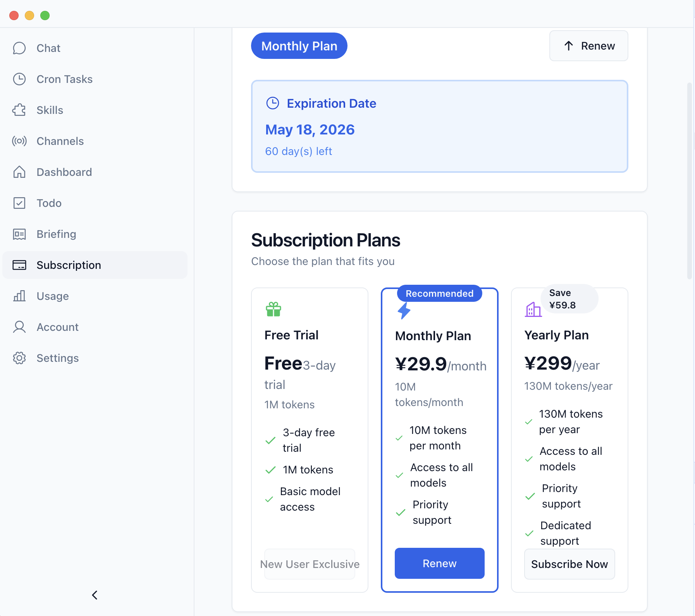
Task: Select the Skills puzzle piece icon
Action: click(19, 110)
